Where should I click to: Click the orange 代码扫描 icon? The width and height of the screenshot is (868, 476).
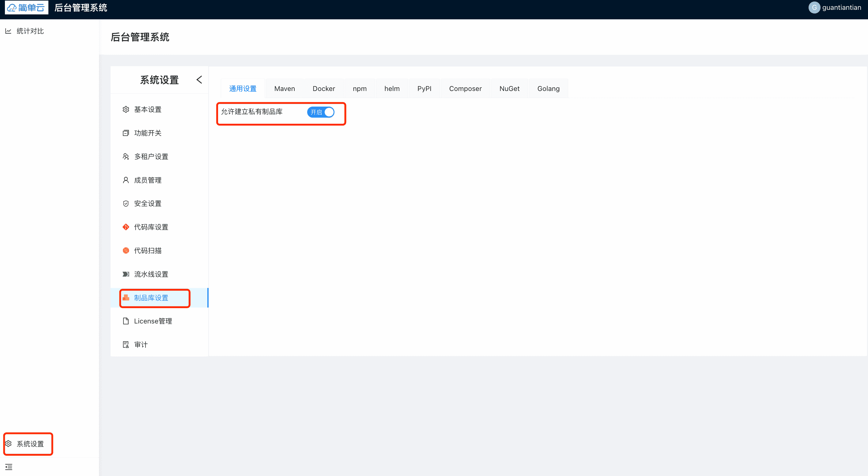[x=126, y=251]
